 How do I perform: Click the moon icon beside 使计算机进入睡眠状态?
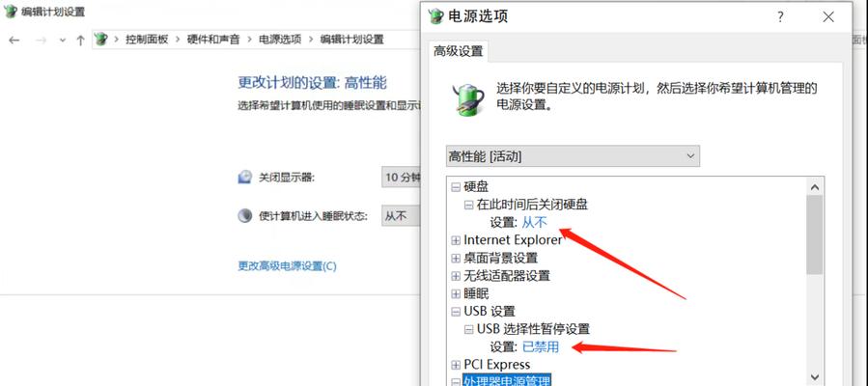(x=244, y=215)
